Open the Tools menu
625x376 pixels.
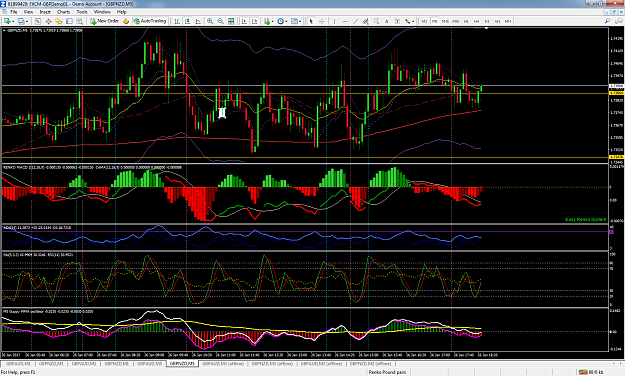click(x=82, y=12)
